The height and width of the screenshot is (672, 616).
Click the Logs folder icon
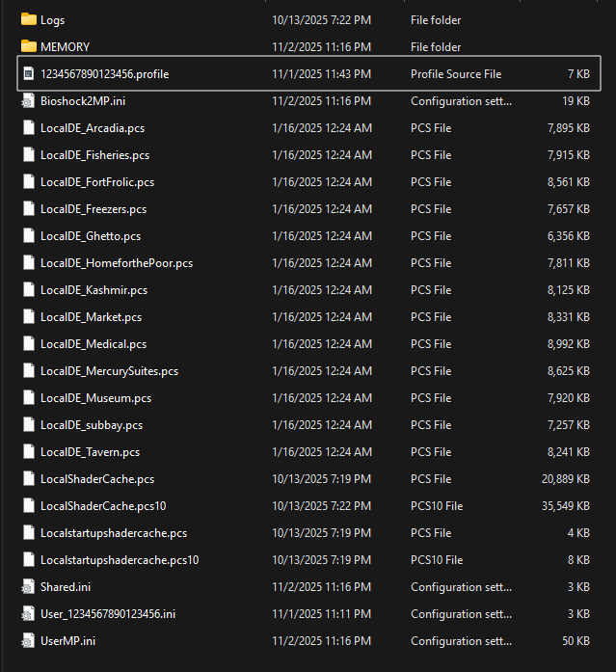click(x=28, y=19)
